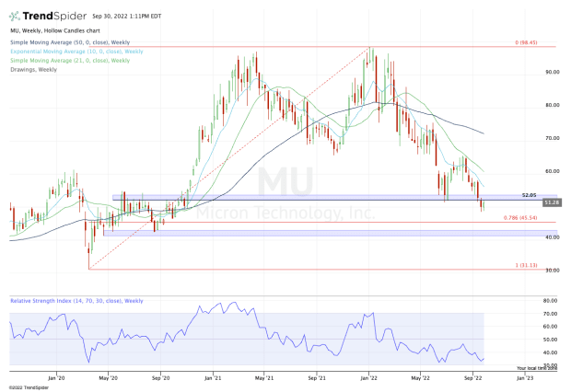Click the May '21 date axis label

tap(264, 378)
